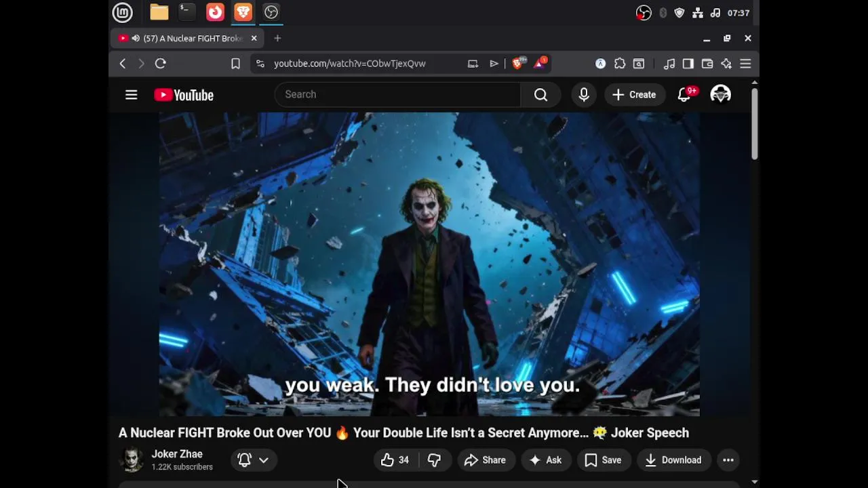Click the scrollbar up arrow
The height and width of the screenshot is (488, 868).
[x=754, y=83]
